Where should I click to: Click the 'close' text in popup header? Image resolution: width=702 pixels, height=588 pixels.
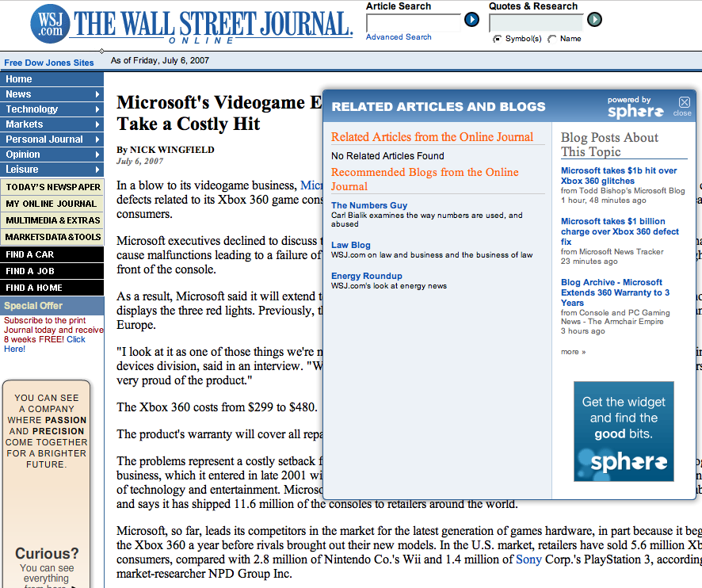pos(682,114)
